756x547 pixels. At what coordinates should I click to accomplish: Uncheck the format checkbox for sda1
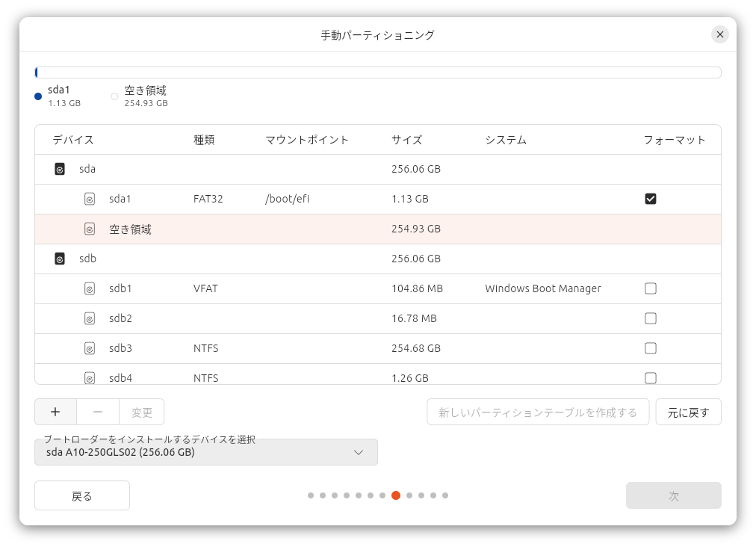point(650,199)
